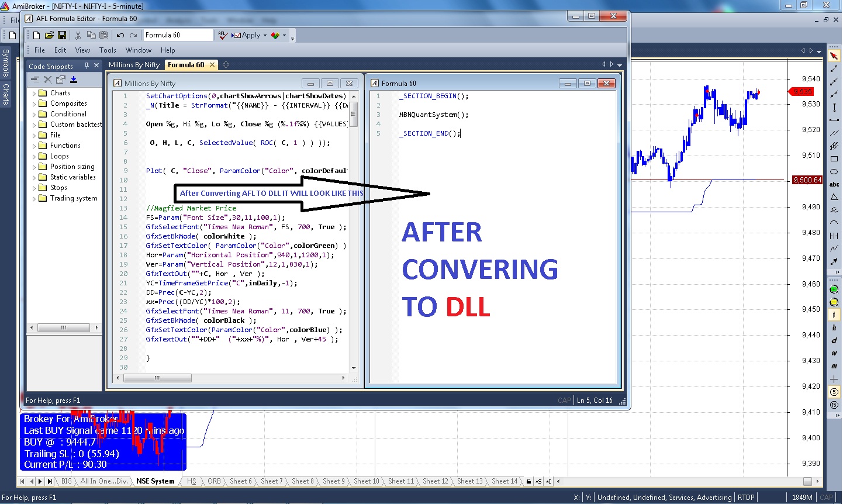Viewport: 843px width, 504px height.
Task: Open the Window menu
Action: [139, 50]
